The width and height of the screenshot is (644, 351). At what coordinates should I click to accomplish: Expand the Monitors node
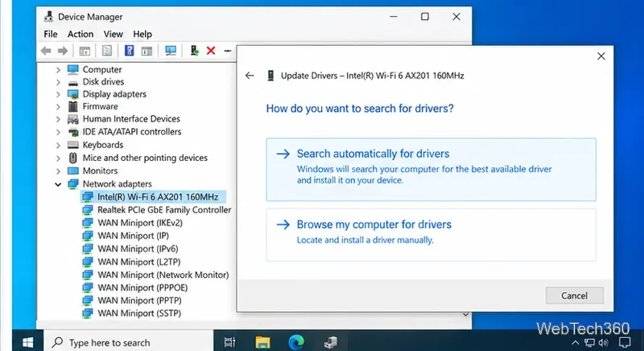coord(58,171)
